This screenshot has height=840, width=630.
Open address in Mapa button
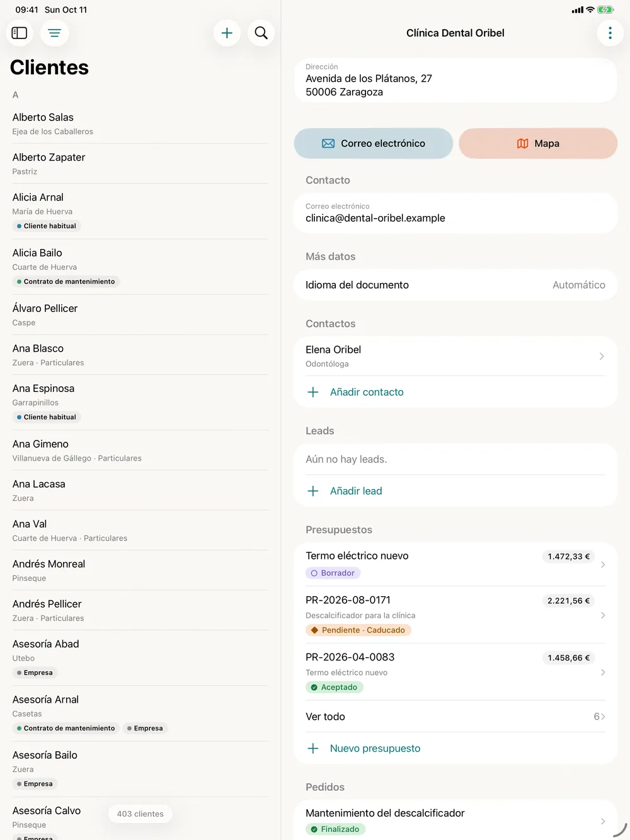(x=538, y=144)
